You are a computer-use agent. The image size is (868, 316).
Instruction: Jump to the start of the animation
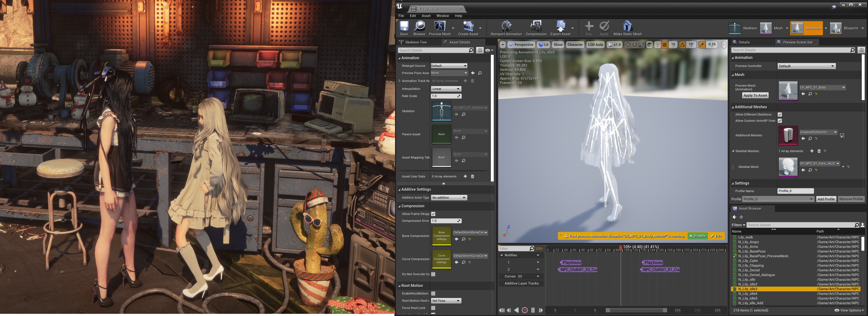tap(502, 310)
